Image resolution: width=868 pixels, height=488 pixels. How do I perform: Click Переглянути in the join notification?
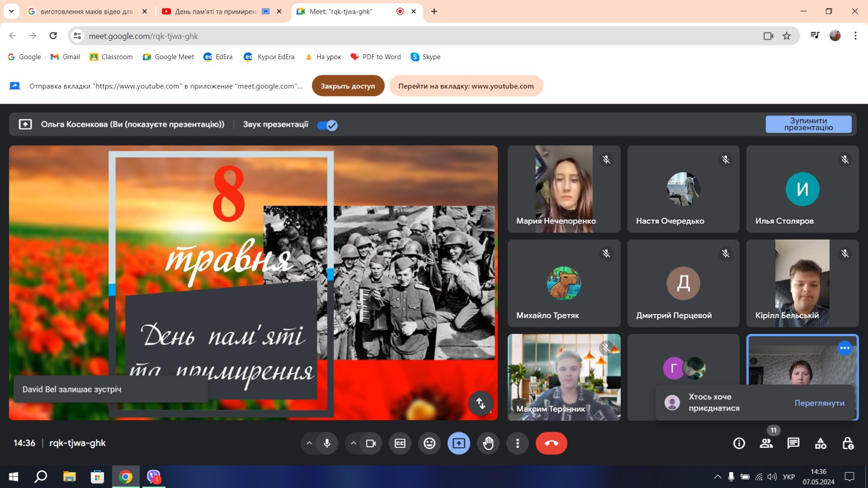coord(819,403)
